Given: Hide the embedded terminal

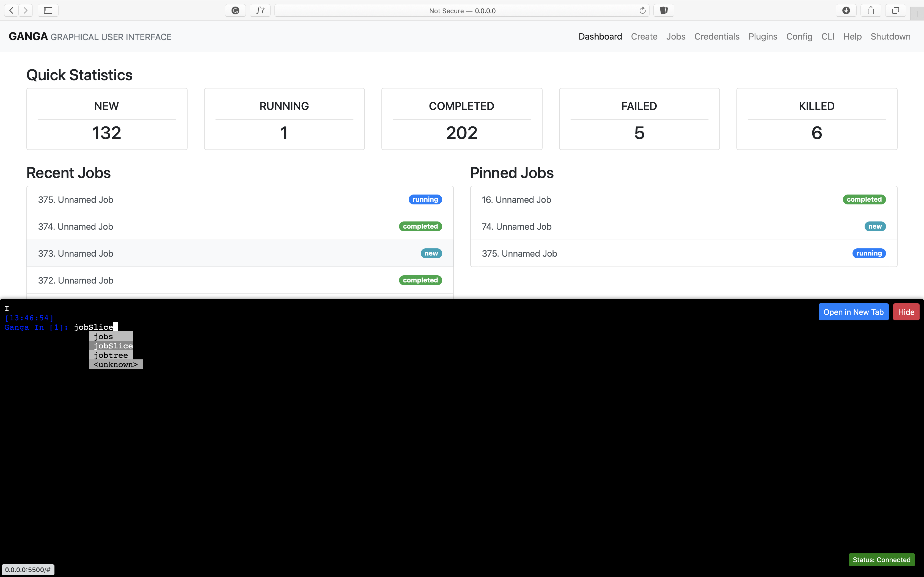Looking at the screenshot, I should click(906, 312).
